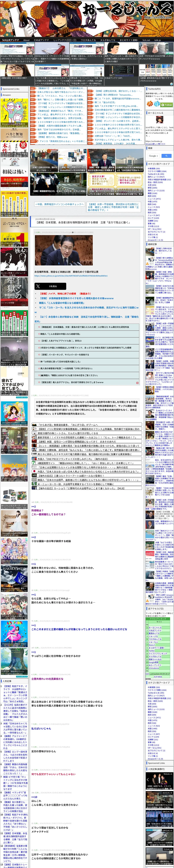Screen dimensions: 174x868
Task: Open the ワロタあんてな nav item
Action: [88, 40]
